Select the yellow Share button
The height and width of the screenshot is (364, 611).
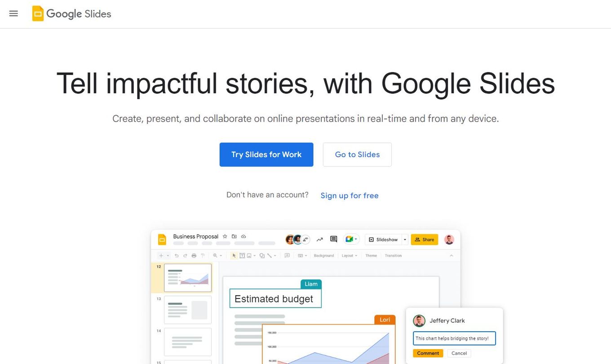(x=424, y=239)
